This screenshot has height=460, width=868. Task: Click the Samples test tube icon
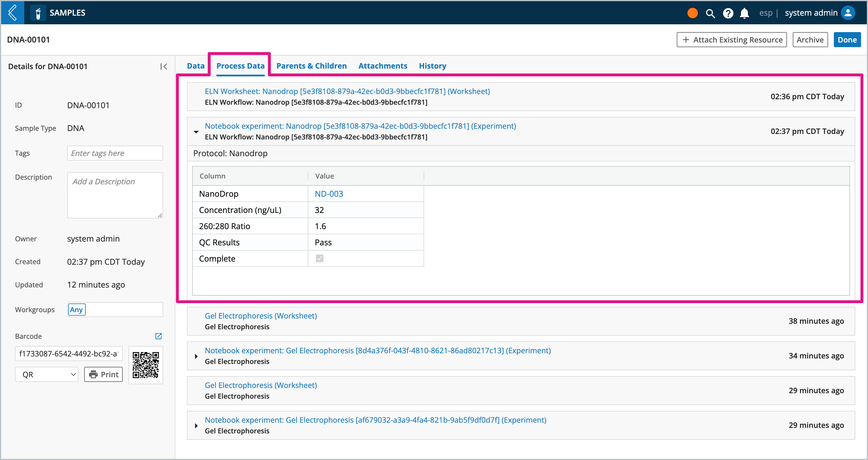click(x=38, y=13)
